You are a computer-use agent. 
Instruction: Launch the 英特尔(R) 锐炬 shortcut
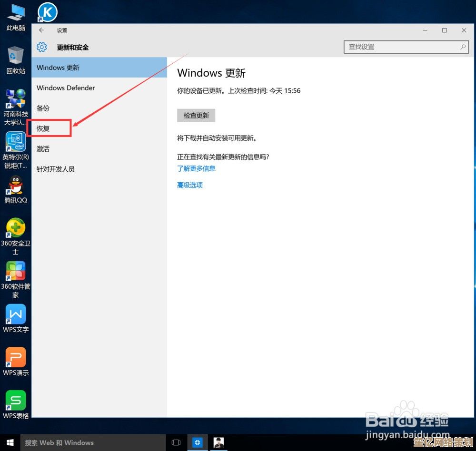(16, 150)
